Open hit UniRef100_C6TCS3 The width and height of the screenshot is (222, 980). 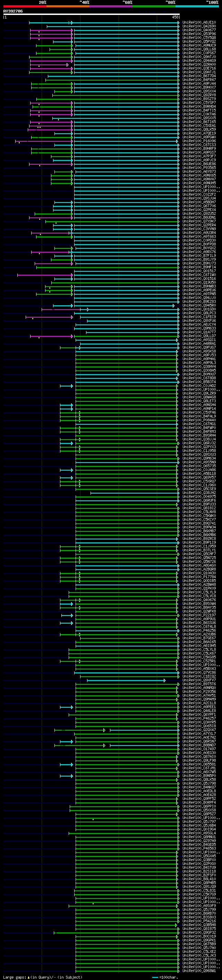point(199,145)
